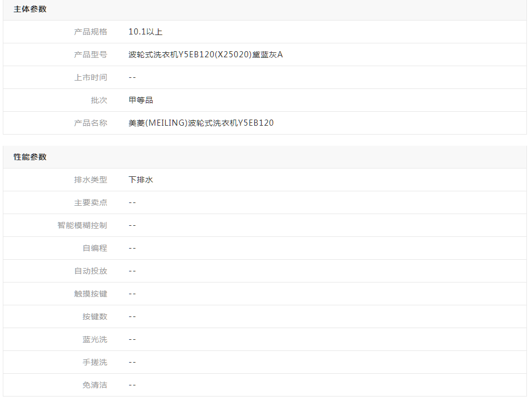Click the 产品名称 label
The height and width of the screenshot is (406, 532).
91,123
